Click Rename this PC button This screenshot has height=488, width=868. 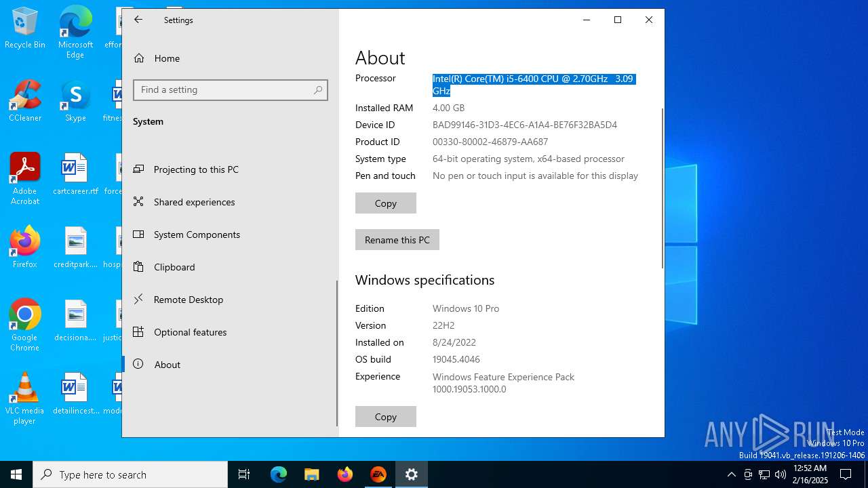397,240
